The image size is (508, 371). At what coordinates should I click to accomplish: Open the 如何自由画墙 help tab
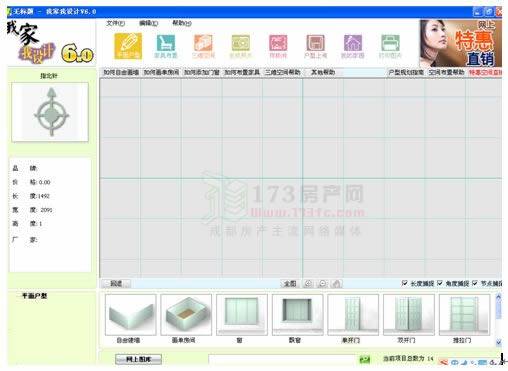coord(121,72)
